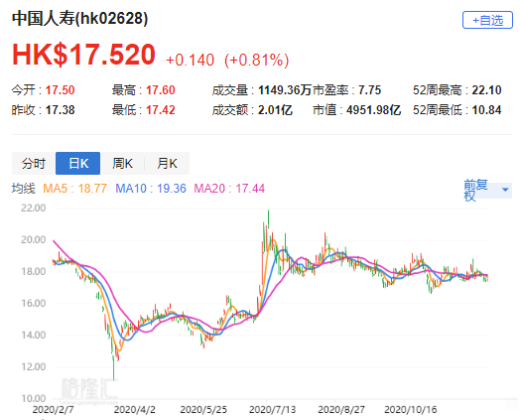Open the 周K weekly chart tab

point(122,163)
